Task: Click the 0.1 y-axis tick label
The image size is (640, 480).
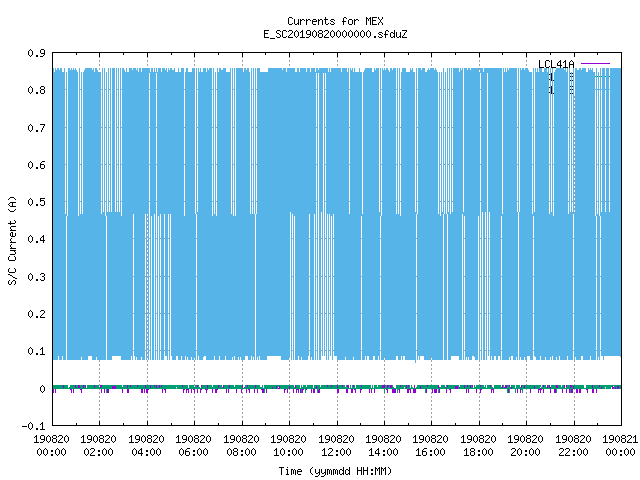Action: click(x=36, y=351)
